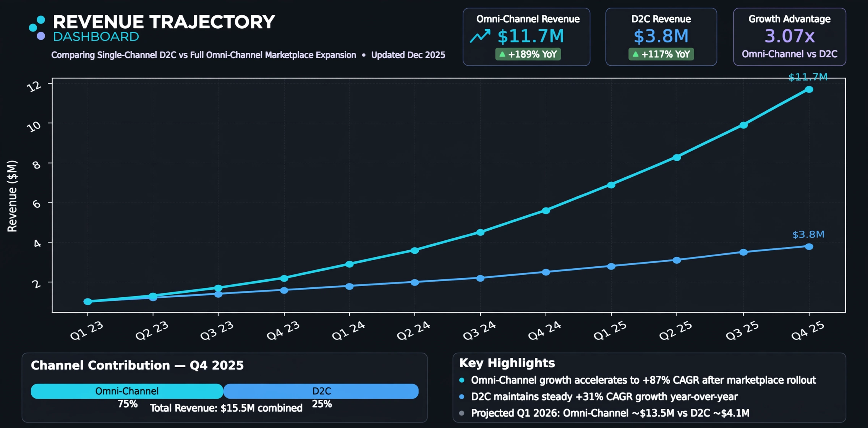Click the Channel Contribution — Q4 2025 heading
The image size is (868, 428).
tap(137, 365)
